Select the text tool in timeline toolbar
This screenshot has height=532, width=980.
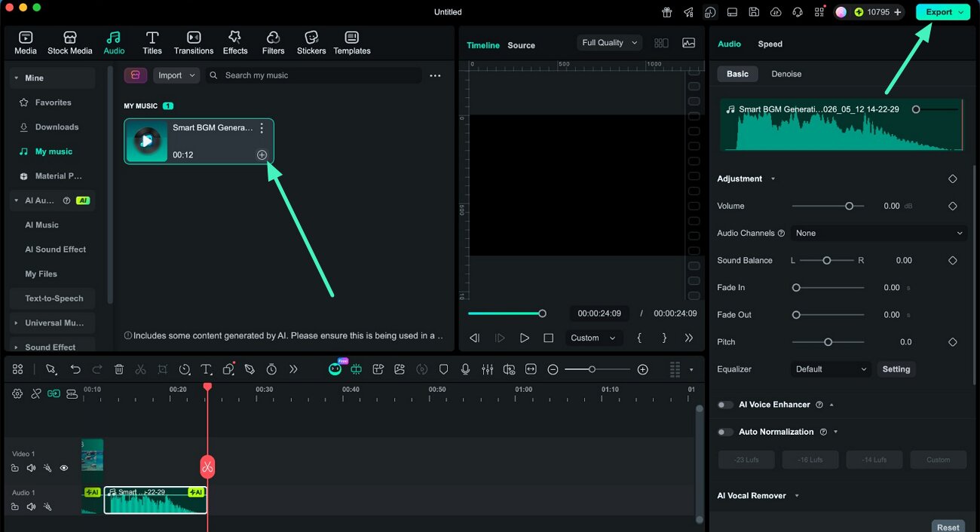[206, 369]
